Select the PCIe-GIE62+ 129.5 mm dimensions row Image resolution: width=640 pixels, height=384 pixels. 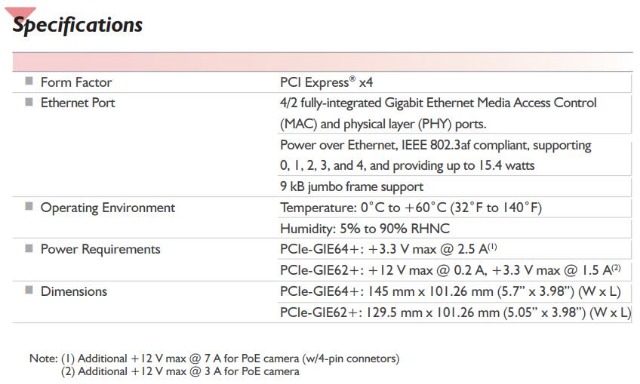(x=456, y=313)
